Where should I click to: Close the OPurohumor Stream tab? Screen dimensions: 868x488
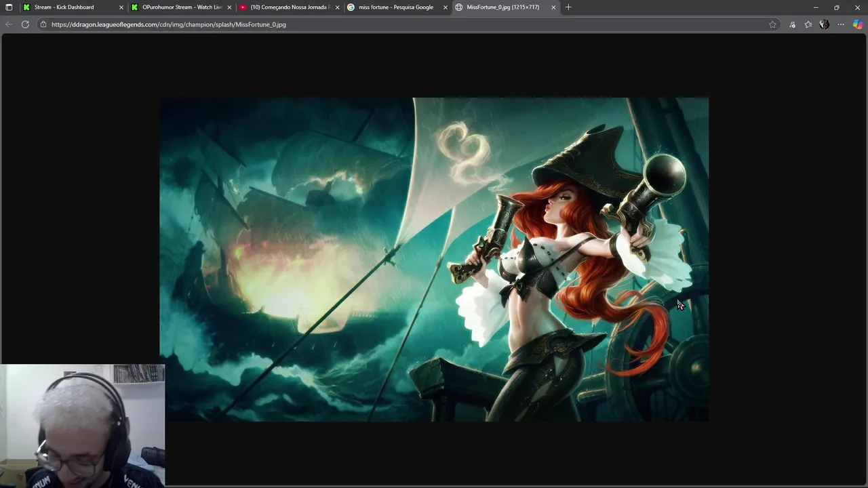[229, 7]
